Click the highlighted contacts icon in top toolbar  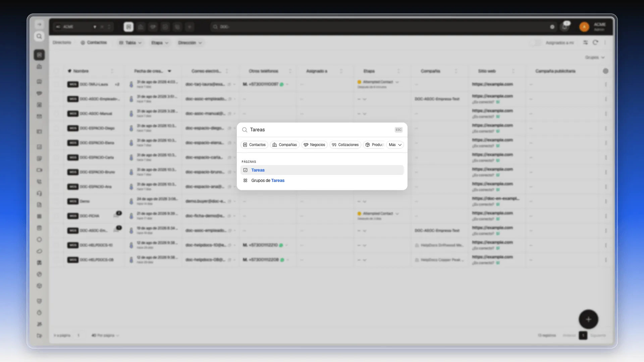click(x=128, y=27)
